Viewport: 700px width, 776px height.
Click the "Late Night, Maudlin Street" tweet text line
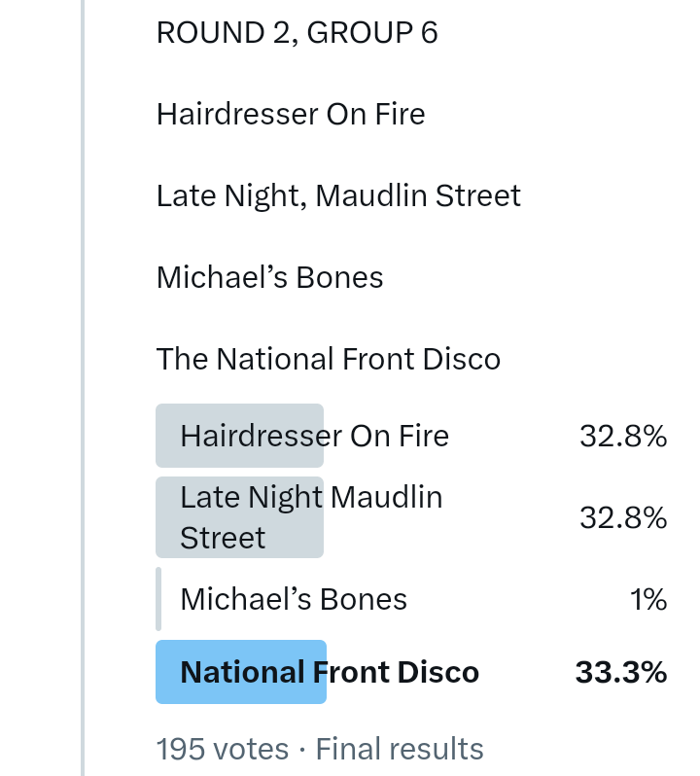coord(338,196)
